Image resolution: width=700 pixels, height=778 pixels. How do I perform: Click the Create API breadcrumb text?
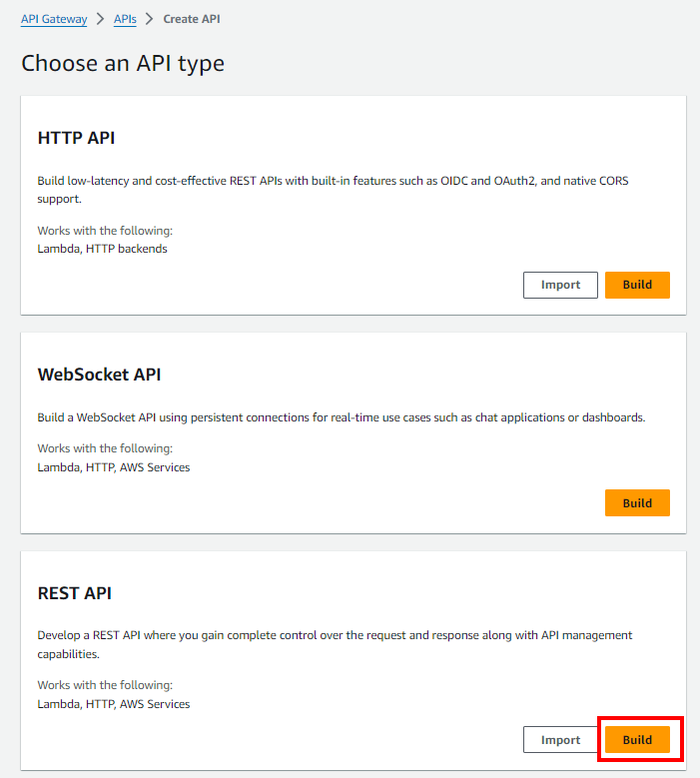click(192, 19)
